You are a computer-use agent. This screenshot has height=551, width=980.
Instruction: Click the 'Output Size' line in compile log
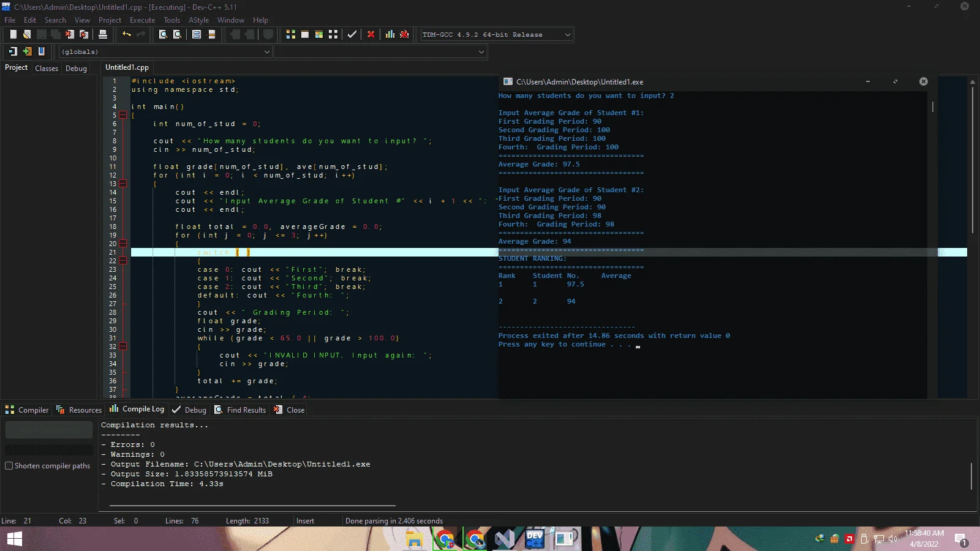coord(187,474)
